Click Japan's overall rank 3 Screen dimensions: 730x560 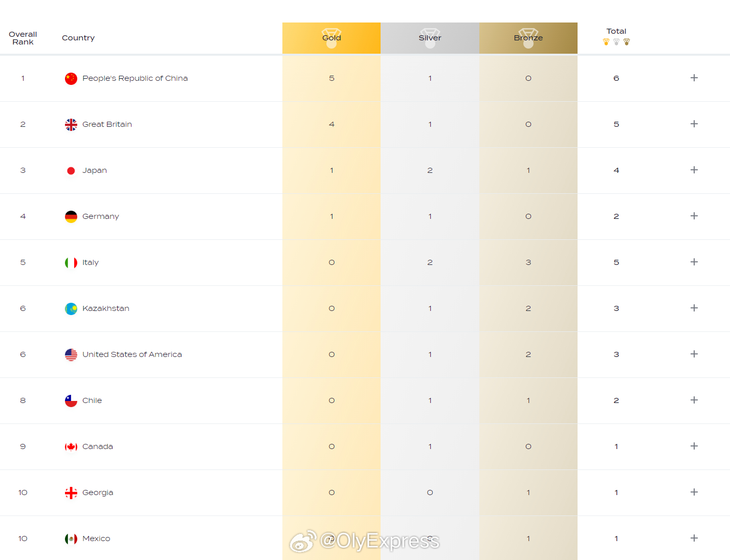tap(23, 170)
